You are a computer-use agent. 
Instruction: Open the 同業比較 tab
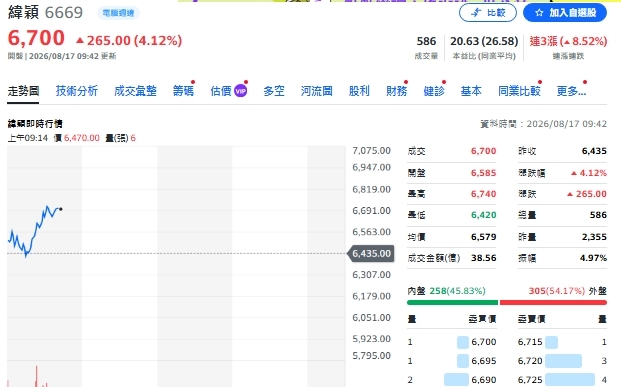click(x=519, y=91)
